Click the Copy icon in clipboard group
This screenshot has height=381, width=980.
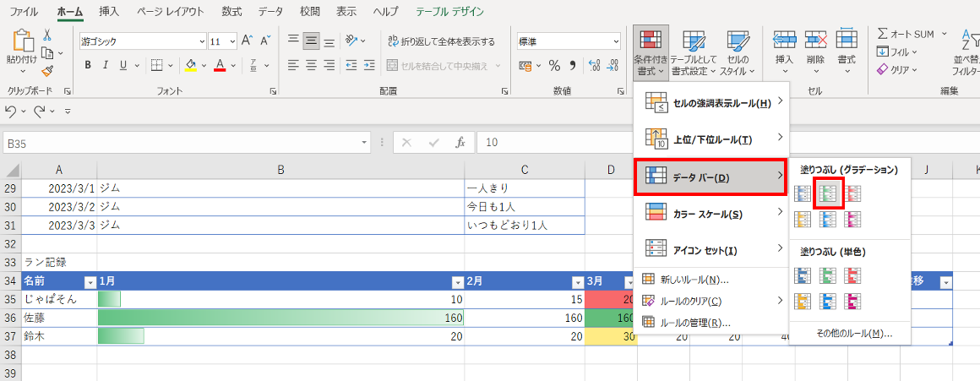[x=47, y=53]
